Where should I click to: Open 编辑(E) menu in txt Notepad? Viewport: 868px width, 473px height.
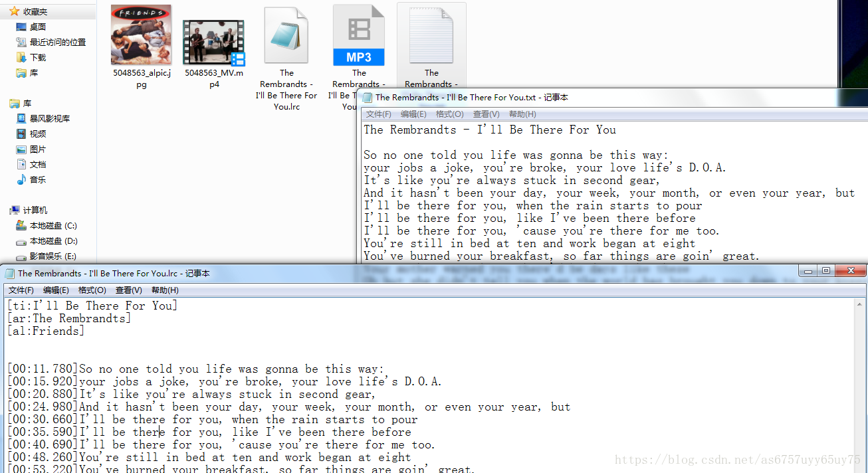(413, 114)
